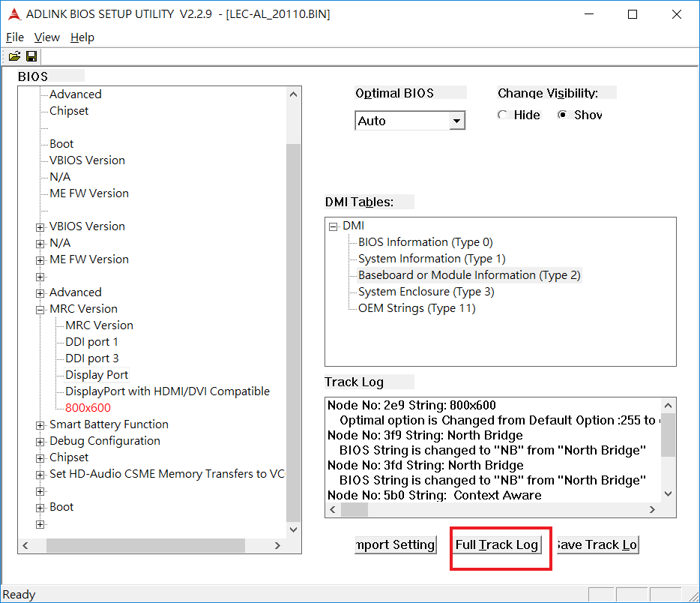The image size is (700, 603).
Task: Click Track Log line Node No: 5b0
Action: click(435, 495)
